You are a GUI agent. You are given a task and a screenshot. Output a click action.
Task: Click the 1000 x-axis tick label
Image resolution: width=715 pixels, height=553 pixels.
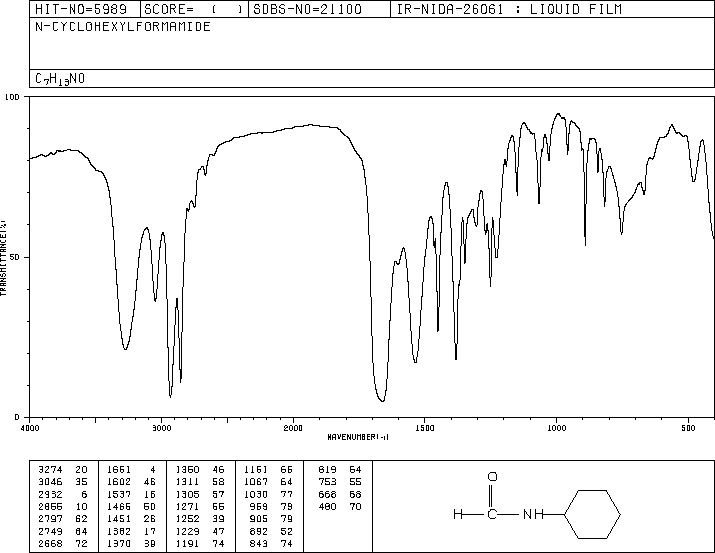pyautogui.click(x=556, y=428)
